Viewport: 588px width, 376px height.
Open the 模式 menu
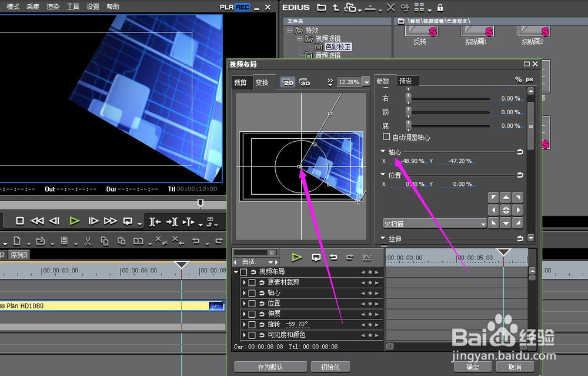click(13, 6)
